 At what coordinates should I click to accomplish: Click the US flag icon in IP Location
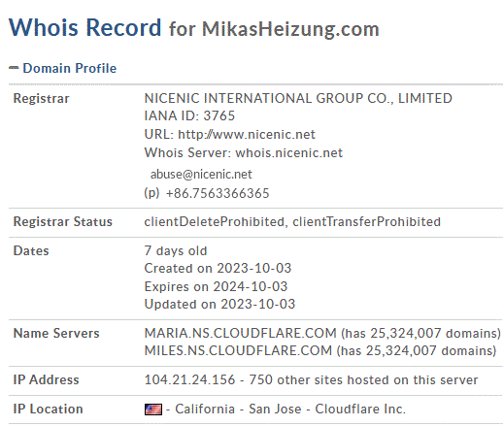[x=153, y=410]
